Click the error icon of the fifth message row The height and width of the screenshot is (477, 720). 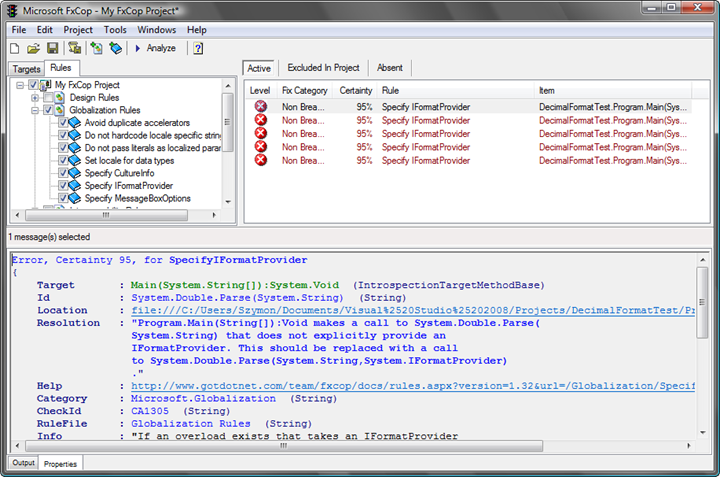261,160
